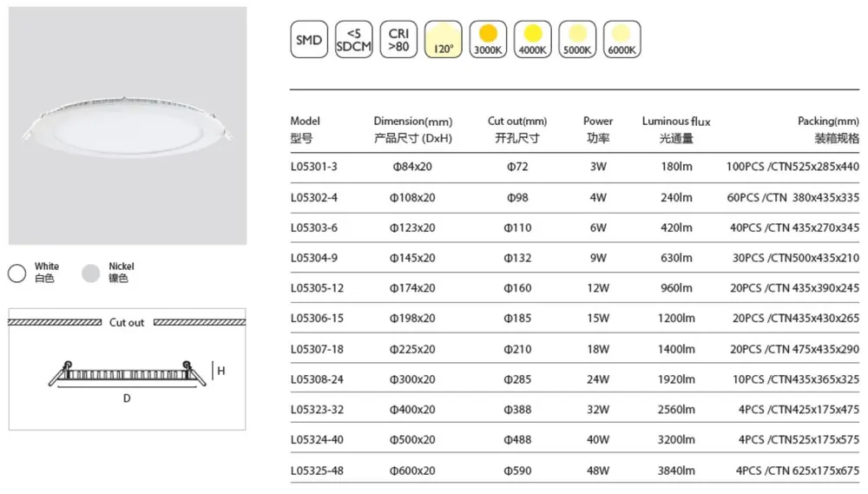The height and width of the screenshot is (494, 868).
Task: Select model L05303-6
Action: click(x=314, y=227)
